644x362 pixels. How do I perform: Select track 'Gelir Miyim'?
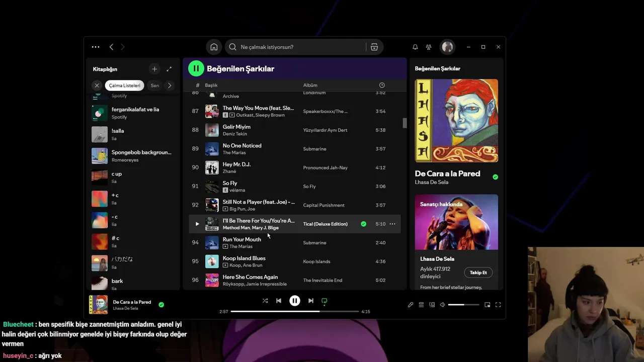pyautogui.click(x=236, y=127)
